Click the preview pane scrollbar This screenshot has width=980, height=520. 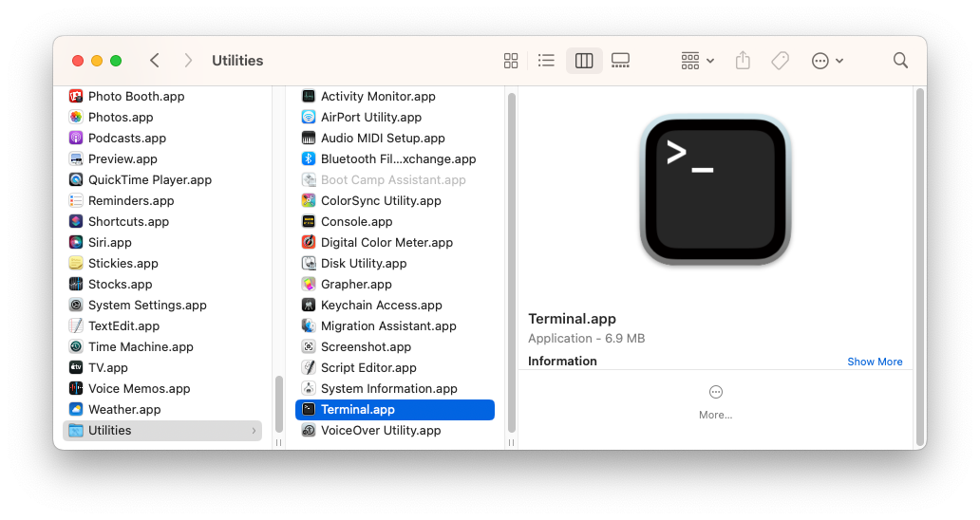(919, 267)
